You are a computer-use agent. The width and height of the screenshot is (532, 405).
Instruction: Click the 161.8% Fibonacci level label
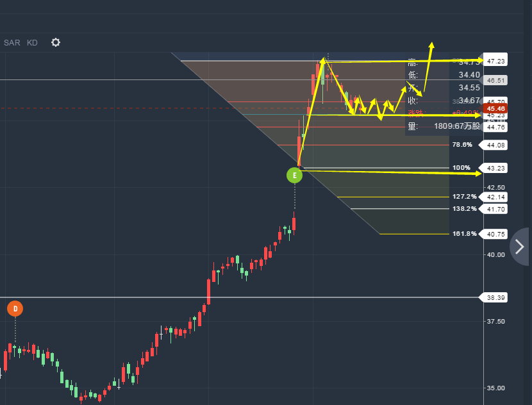tap(465, 234)
